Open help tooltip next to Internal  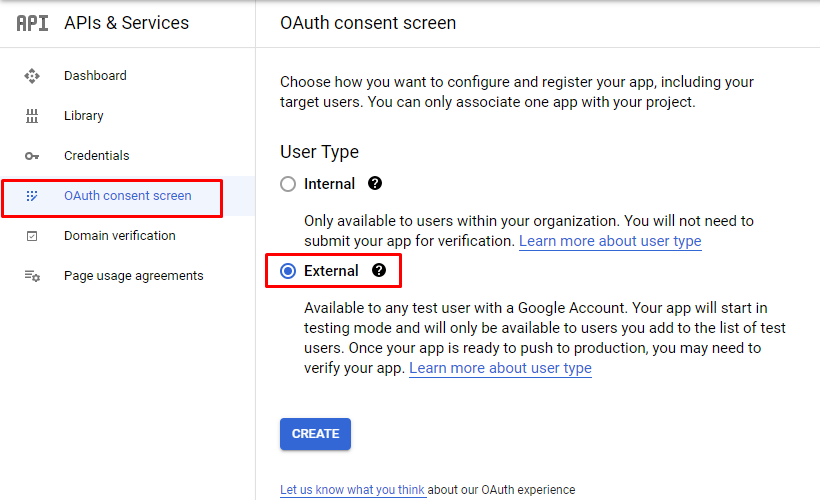[x=375, y=184]
